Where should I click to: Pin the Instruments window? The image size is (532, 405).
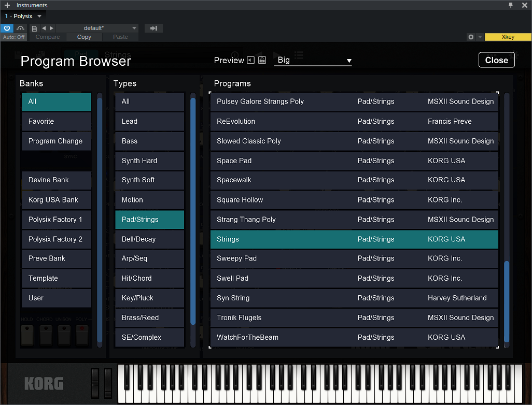click(x=511, y=5)
